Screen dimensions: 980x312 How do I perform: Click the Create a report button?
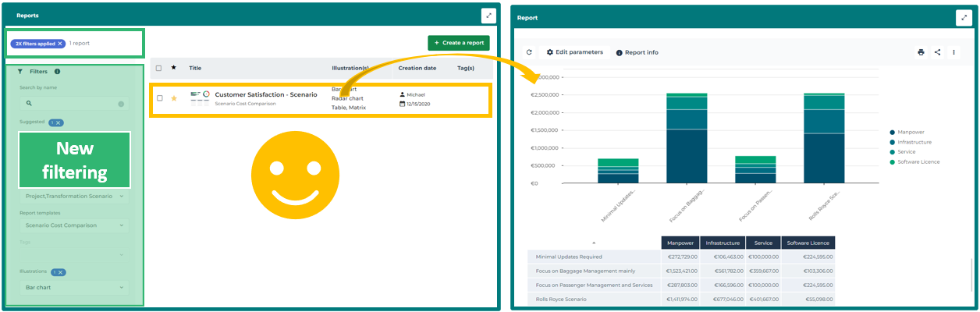tap(458, 43)
